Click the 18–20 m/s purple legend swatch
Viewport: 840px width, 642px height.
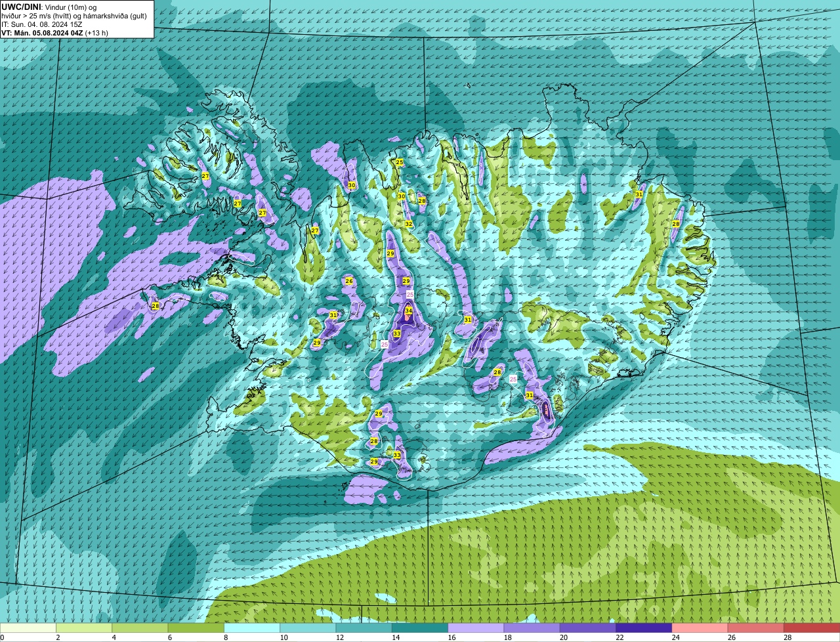tap(532, 628)
